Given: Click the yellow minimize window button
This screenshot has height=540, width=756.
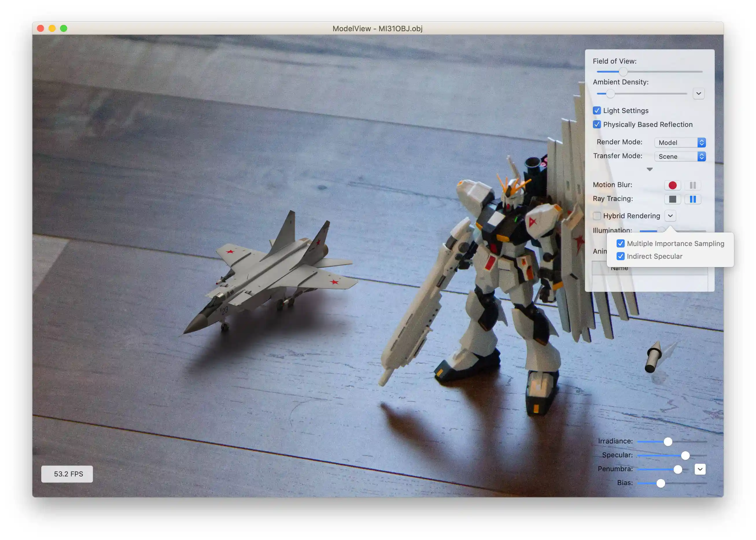Looking at the screenshot, I should (52, 28).
